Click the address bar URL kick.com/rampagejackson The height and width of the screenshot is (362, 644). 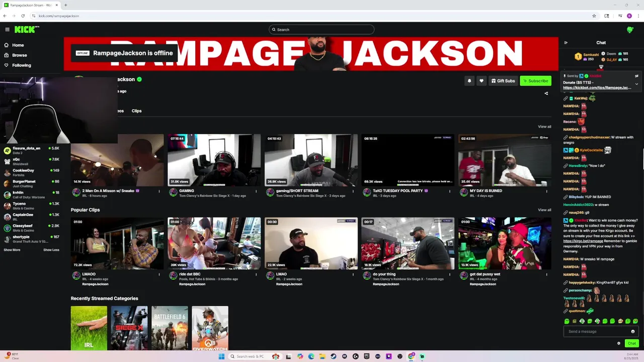(x=59, y=16)
